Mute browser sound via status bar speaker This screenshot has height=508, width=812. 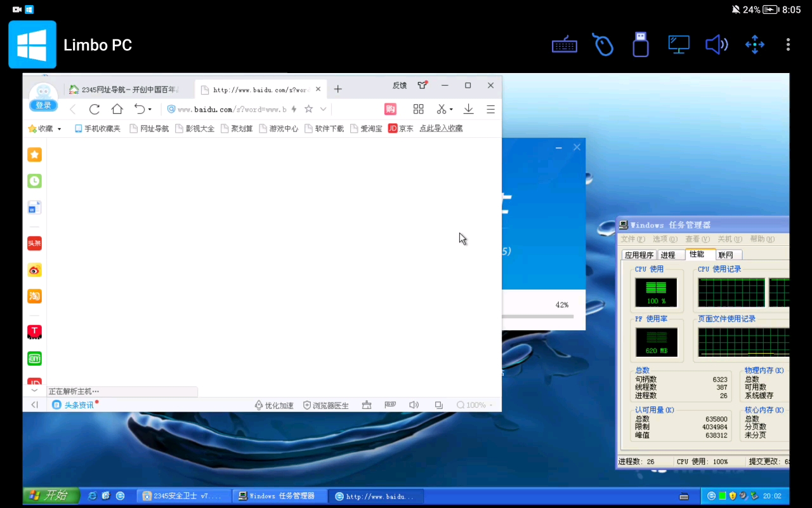point(414,405)
